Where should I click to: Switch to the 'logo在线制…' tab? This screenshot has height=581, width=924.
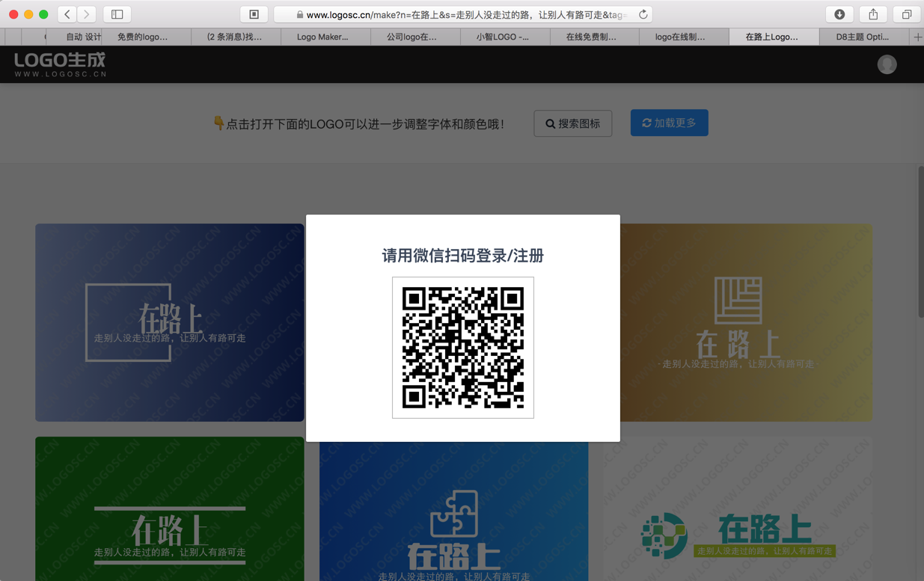(x=684, y=37)
